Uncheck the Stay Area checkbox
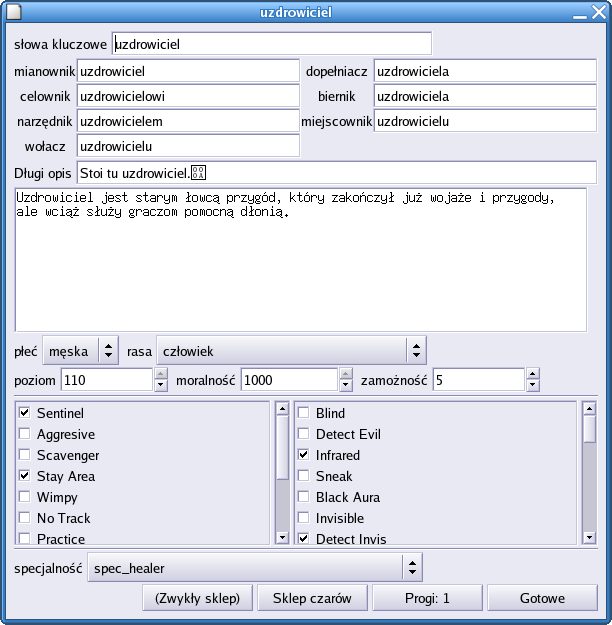 [x=24, y=476]
